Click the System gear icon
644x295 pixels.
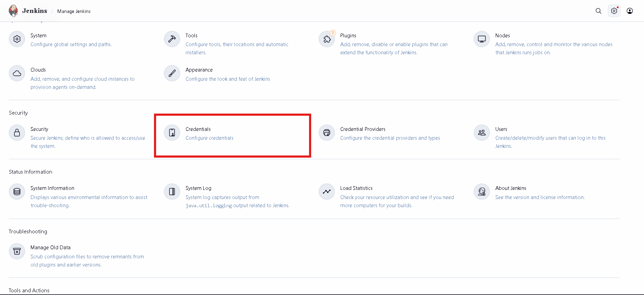click(17, 39)
